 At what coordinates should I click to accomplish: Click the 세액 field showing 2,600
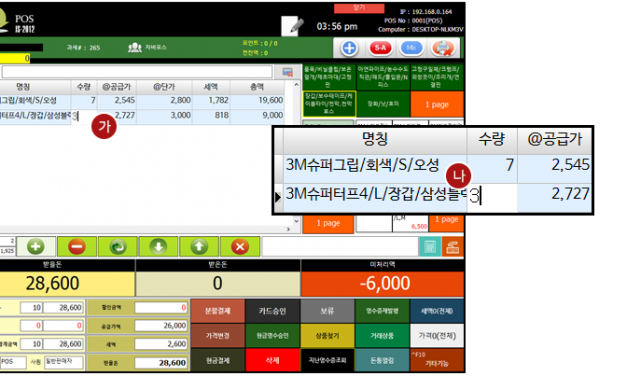161,344
